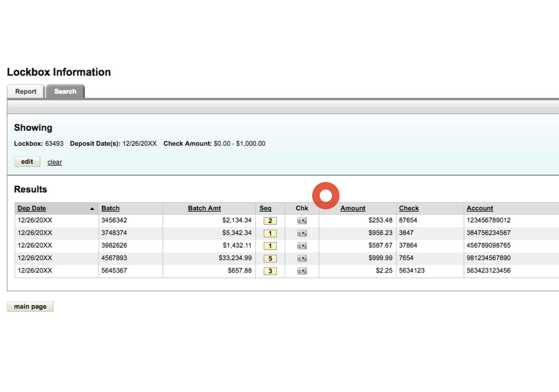Click amount $587.67
The height and width of the screenshot is (392, 559).
click(380, 246)
